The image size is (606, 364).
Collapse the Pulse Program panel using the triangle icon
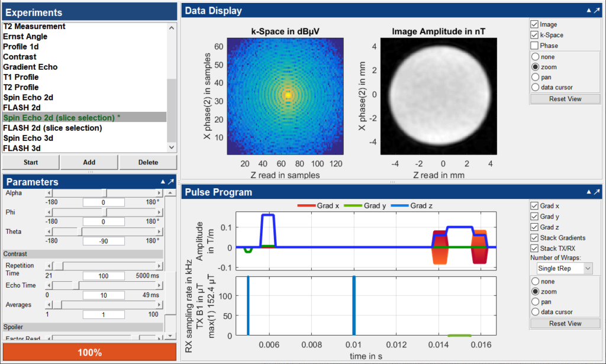coord(589,192)
